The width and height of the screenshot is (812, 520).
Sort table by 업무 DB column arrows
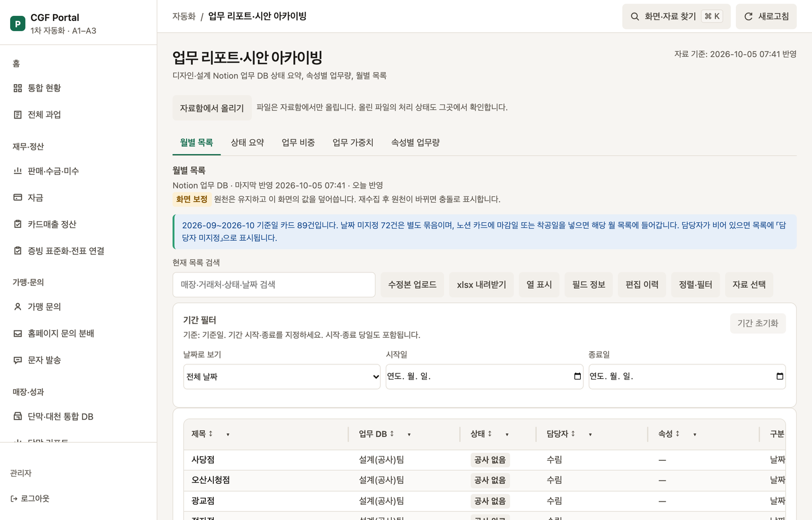(392, 434)
